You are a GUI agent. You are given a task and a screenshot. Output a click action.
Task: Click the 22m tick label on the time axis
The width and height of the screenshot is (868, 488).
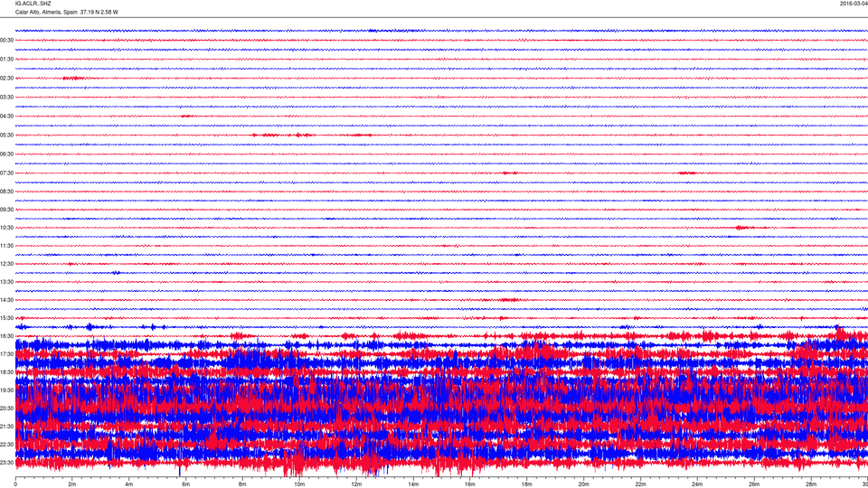point(640,484)
